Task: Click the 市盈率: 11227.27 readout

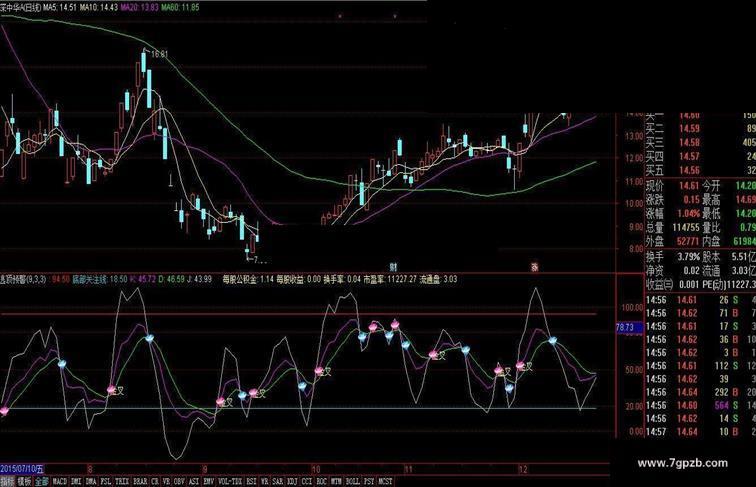Action: pos(390,279)
